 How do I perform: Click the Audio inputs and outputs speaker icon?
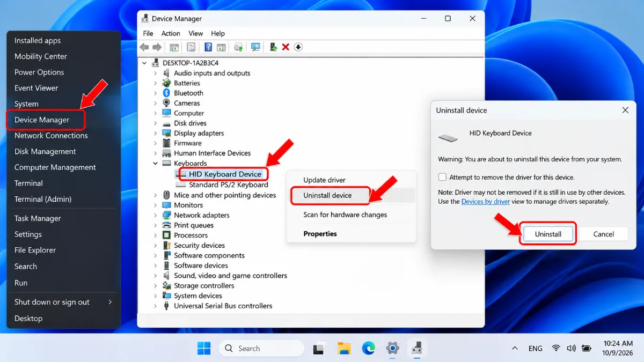(x=166, y=73)
